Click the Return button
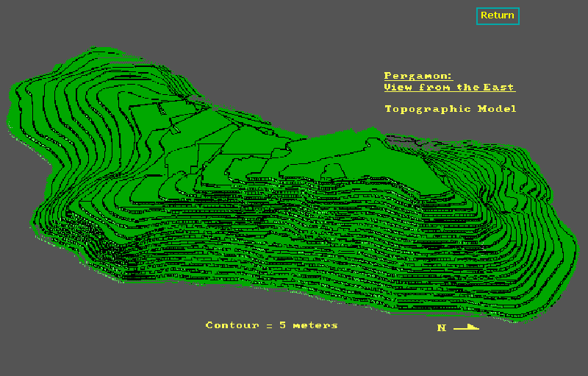588x376 pixels. pyautogui.click(x=498, y=16)
